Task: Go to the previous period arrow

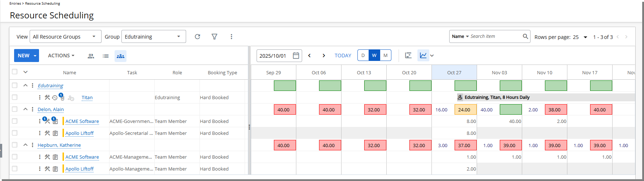Action: [x=309, y=56]
